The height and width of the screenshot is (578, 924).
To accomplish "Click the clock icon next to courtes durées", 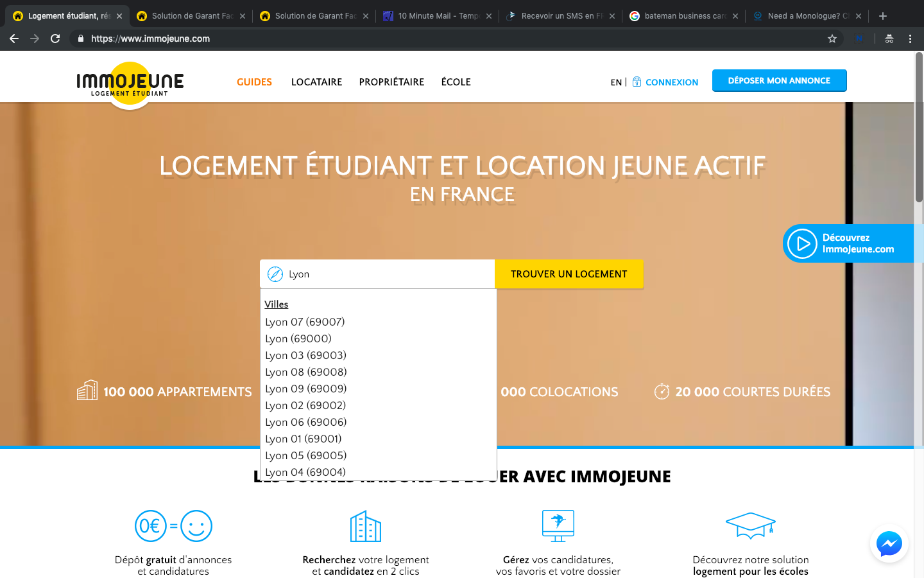I will tap(662, 391).
